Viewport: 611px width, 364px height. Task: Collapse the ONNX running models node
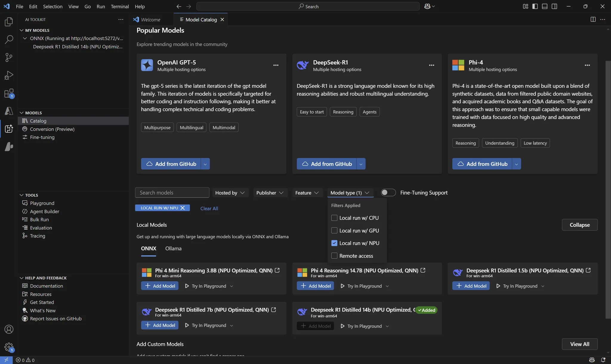[x=25, y=38]
